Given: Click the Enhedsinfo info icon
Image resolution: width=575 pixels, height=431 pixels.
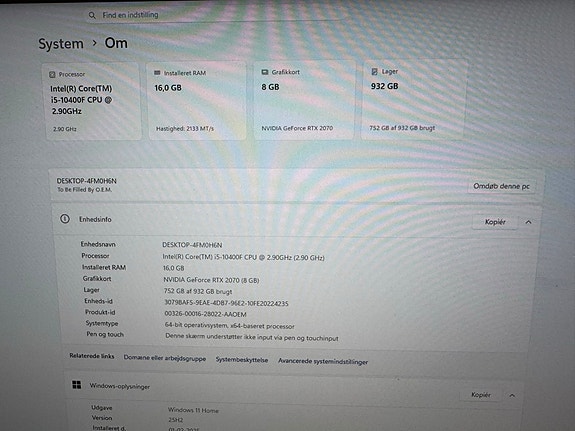Looking at the screenshot, I should pos(65,219).
